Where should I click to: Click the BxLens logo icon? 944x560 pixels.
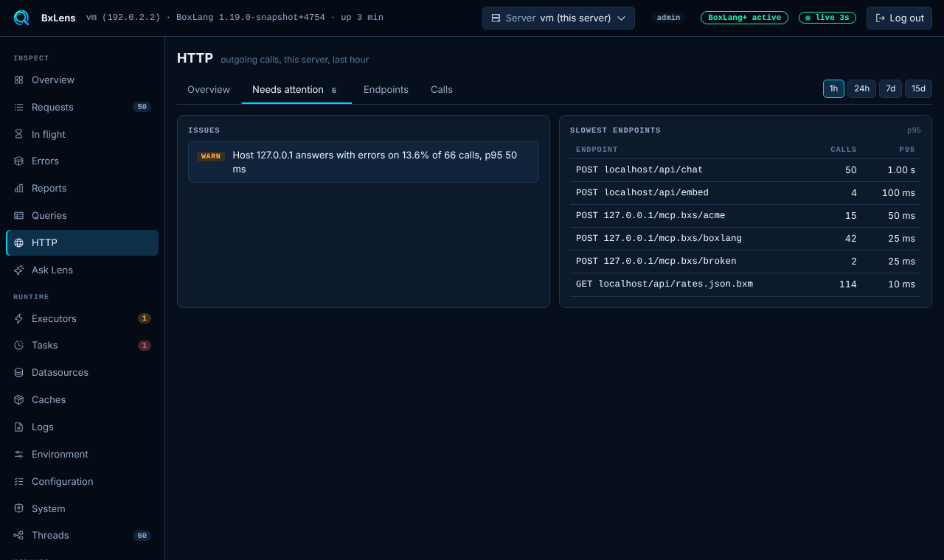coord(21,18)
